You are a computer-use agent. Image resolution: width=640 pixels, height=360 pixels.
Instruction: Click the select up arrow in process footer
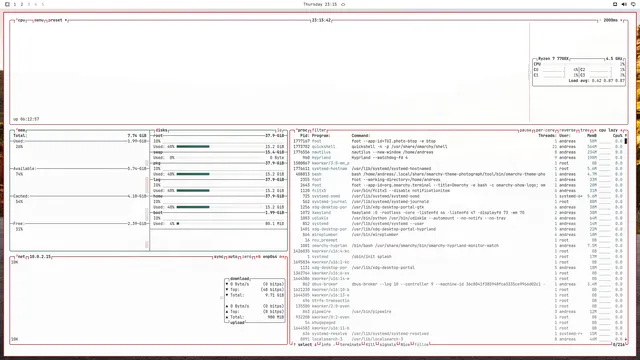click(x=295, y=344)
